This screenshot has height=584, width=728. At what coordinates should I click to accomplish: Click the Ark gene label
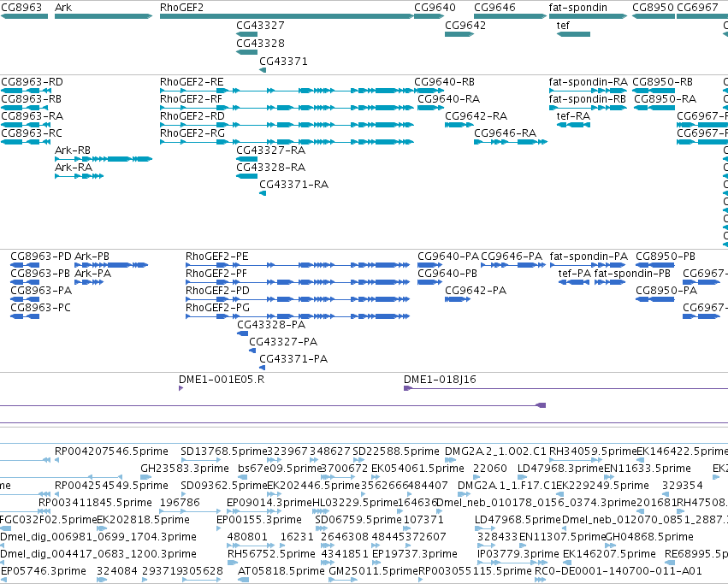point(63,8)
